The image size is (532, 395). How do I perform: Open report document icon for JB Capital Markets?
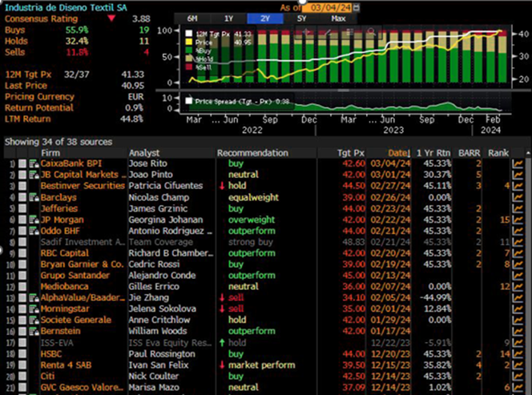(x=34, y=175)
